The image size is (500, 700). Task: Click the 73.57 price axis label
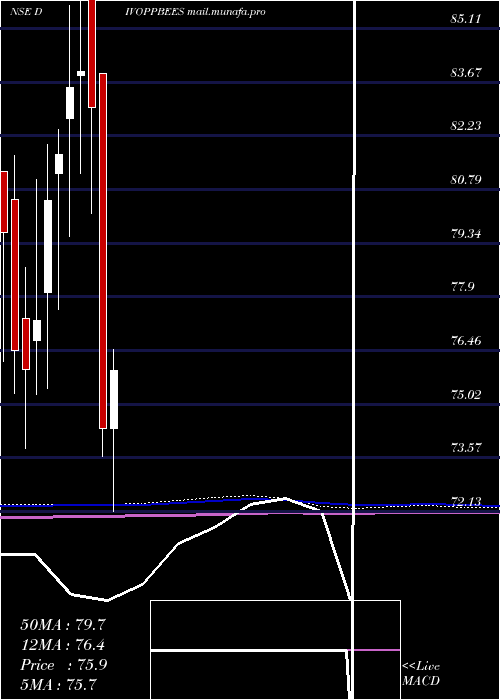[x=467, y=448]
